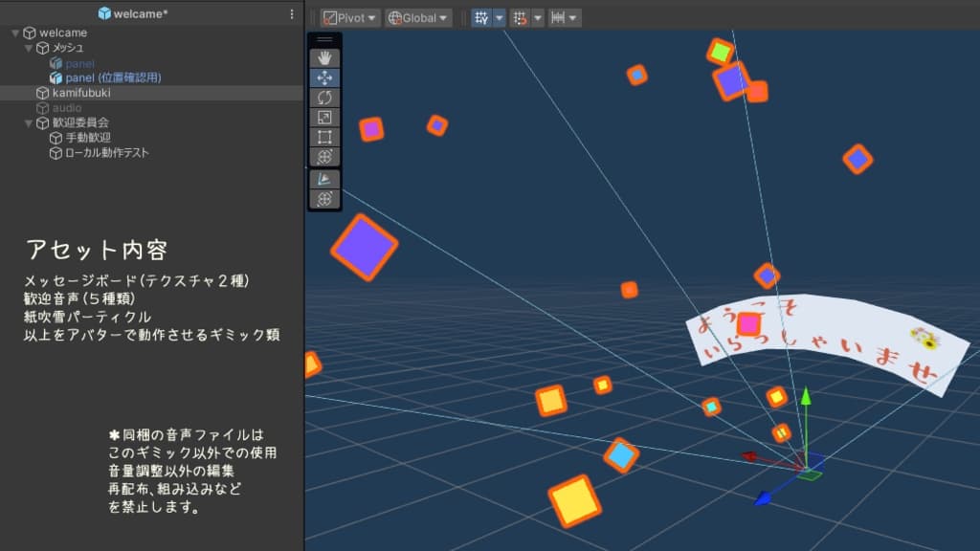This screenshot has width=980, height=551.
Task: Open the grid snapping dropdown arrow
Action: pos(537,16)
